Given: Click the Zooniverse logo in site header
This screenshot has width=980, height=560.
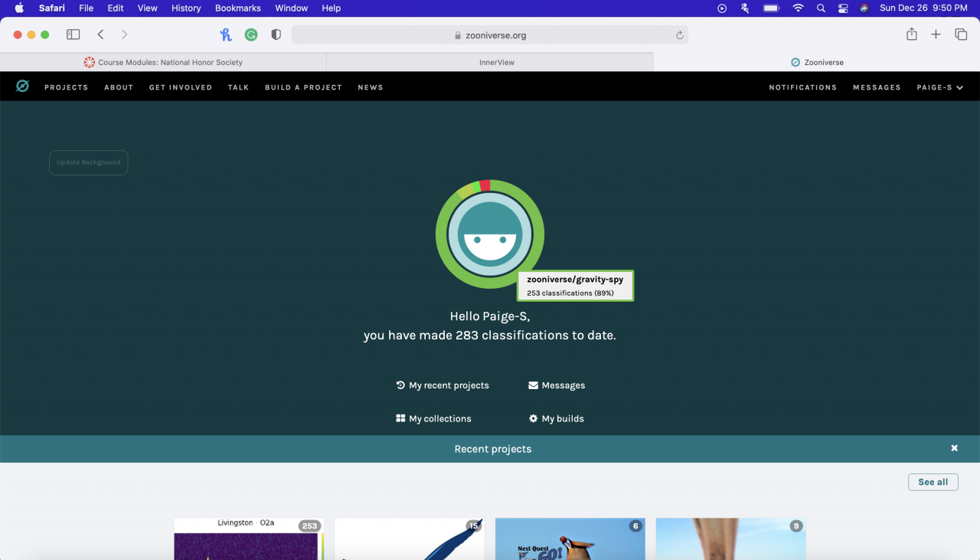Looking at the screenshot, I should pos(22,87).
